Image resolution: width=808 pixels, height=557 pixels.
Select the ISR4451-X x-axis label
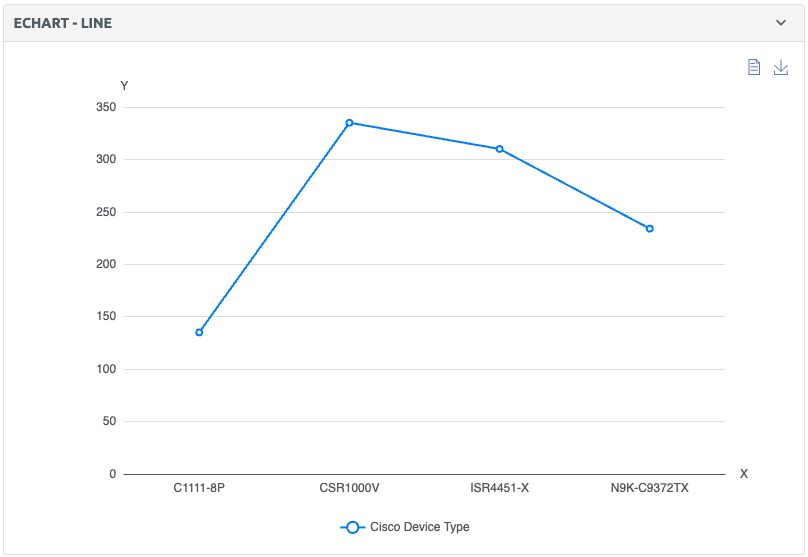(x=499, y=489)
